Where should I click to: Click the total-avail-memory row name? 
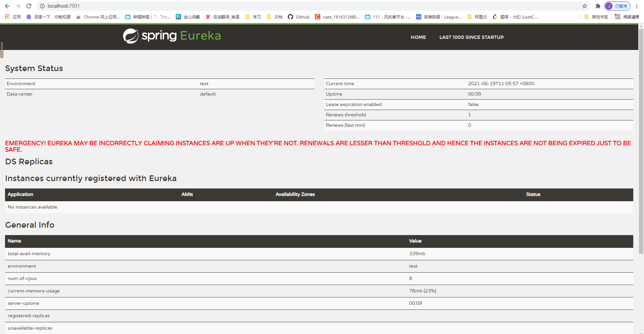(29, 254)
